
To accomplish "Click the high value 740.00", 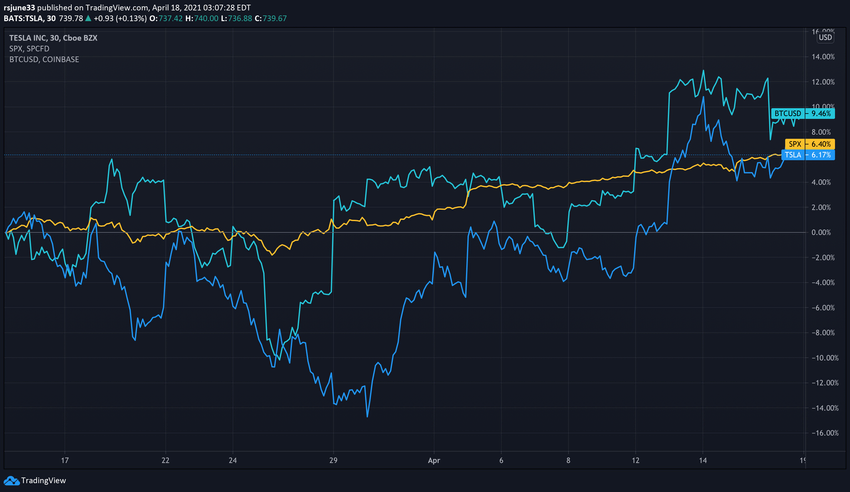I will 206,18.
